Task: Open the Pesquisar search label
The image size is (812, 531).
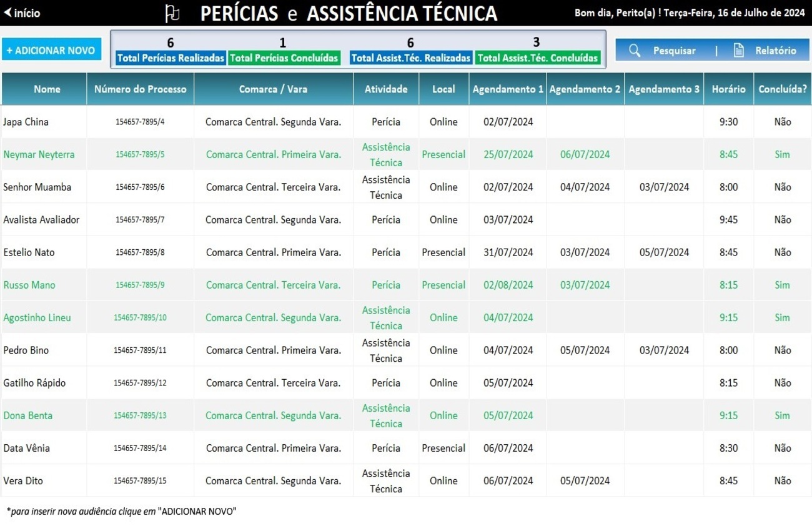Action: tap(674, 51)
